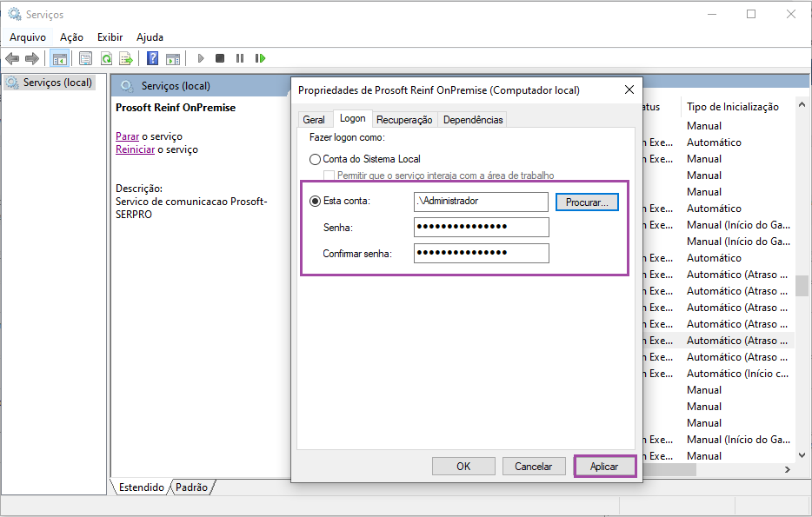
Task: Click the services list scroll down arrow
Action: 802,455
